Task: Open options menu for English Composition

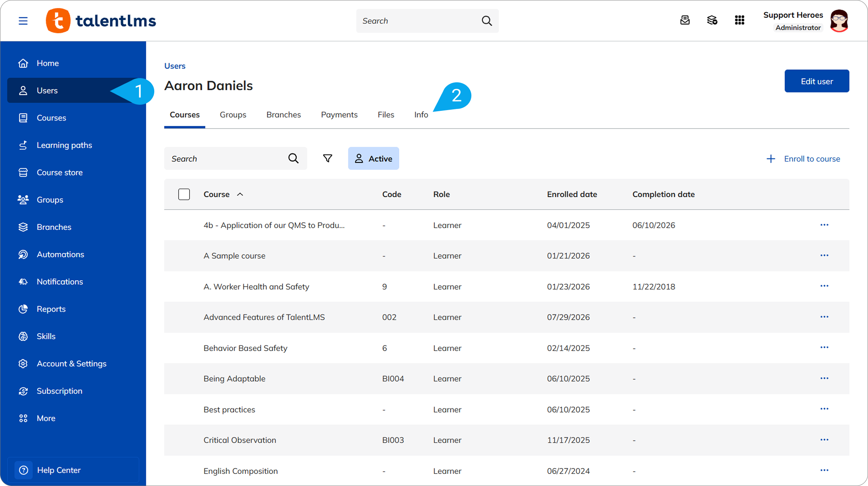Action: pyautogui.click(x=824, y=471)
